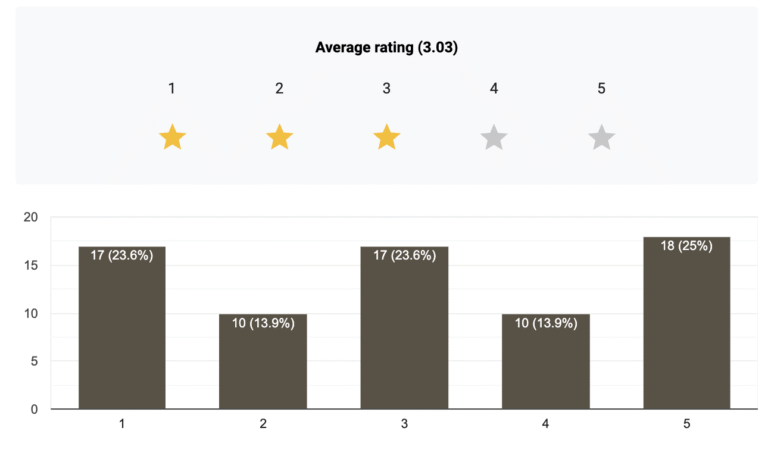Click the x-axis label 3
The height and width of the screenshot is (456, 768).
(x=404, y=425)
